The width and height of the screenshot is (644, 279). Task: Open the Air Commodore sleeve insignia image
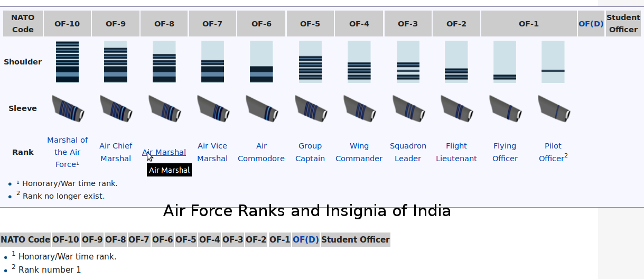262,108
